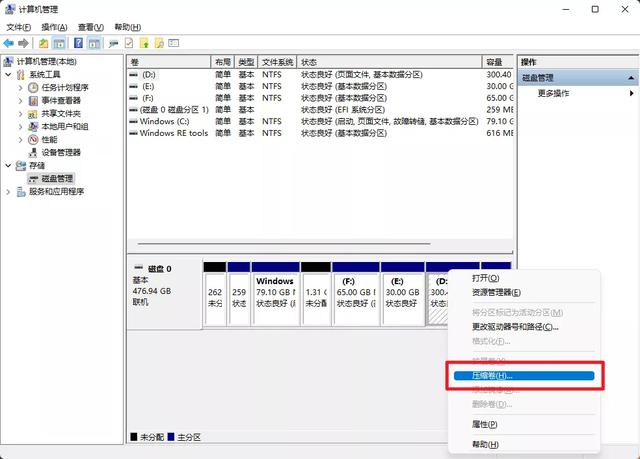This screenshot has width=640, height=459.
Task: Choose 属性(P) in context menu
Action: [x=524, y=424]
